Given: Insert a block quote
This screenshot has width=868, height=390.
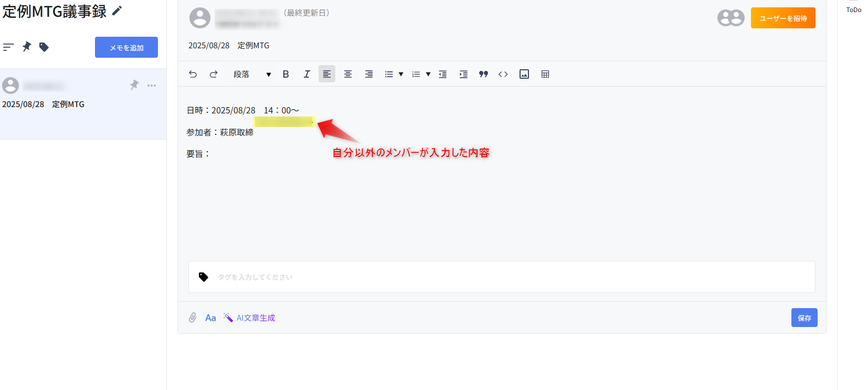Looking at the screenshot, I should (x=483, y=74).
